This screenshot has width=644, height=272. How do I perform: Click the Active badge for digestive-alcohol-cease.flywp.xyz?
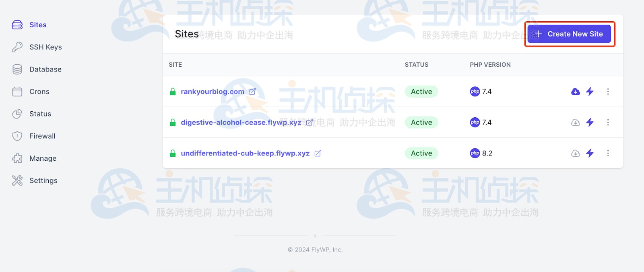tap(421, 123)
